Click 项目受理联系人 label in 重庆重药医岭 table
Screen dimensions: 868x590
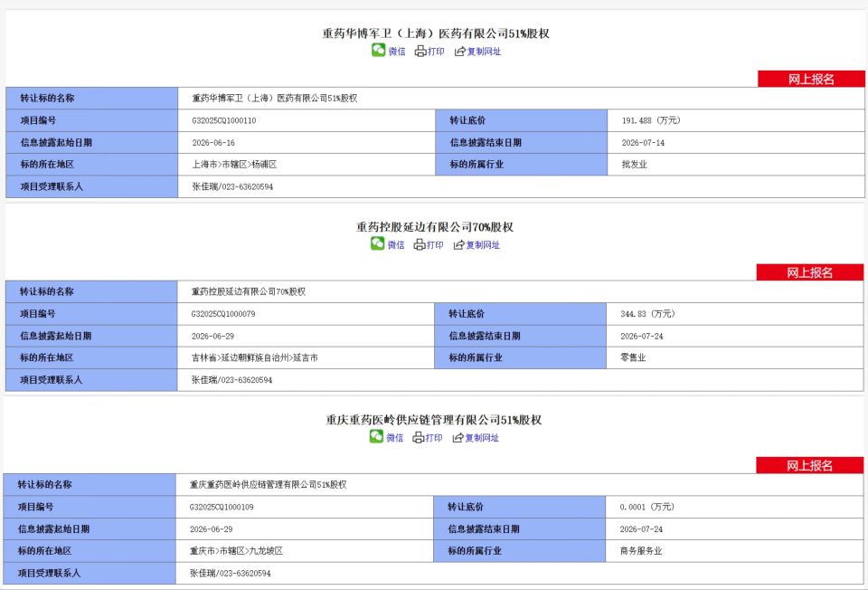[x=49, y=574]
